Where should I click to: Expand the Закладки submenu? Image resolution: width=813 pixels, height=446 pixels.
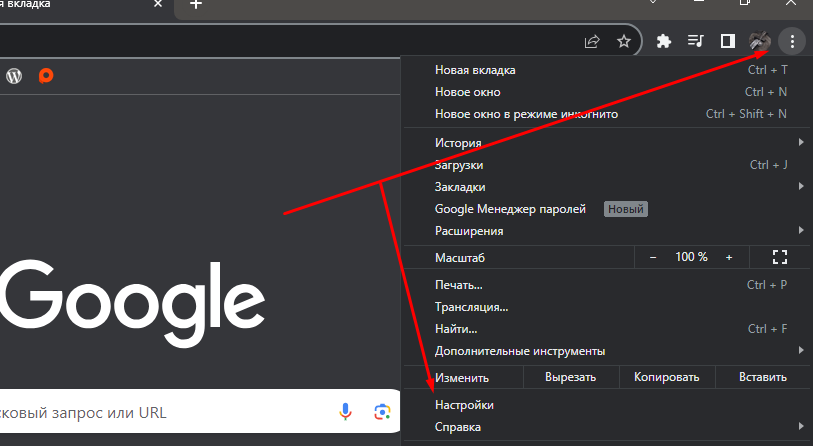click(x=607, y=187)
